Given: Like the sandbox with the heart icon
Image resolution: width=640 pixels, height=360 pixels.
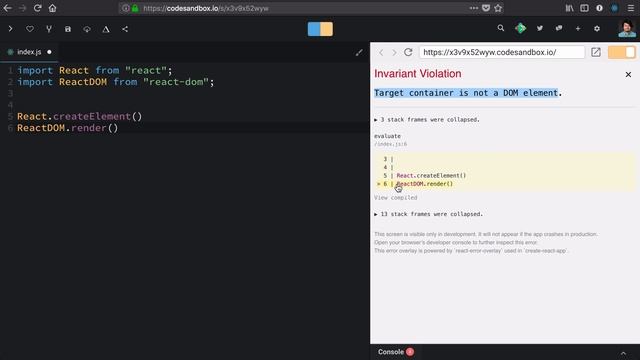Looking at the screenshot, I should pos(30,29).
